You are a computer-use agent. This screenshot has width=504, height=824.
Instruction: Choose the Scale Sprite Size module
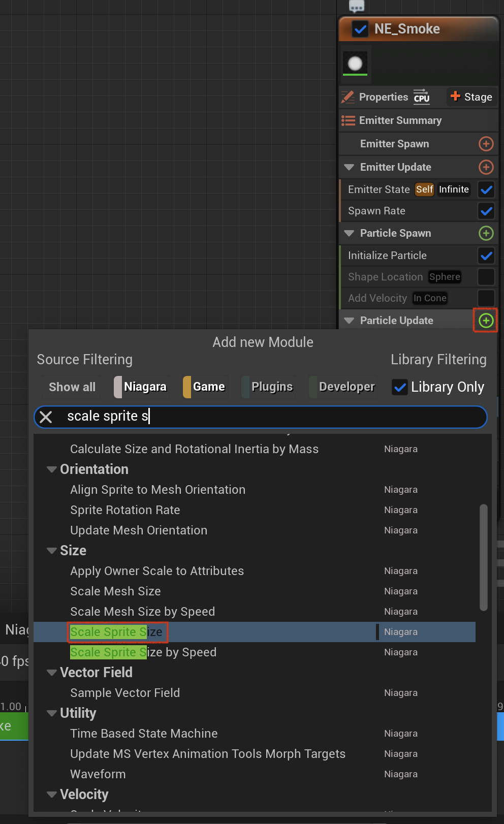tap(116, 632)
